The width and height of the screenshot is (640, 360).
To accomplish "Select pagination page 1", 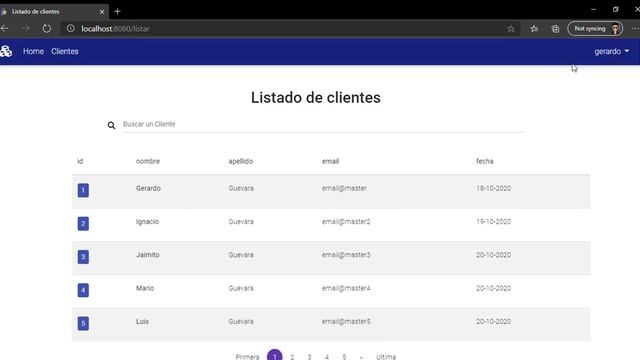I will click(275, 356).
